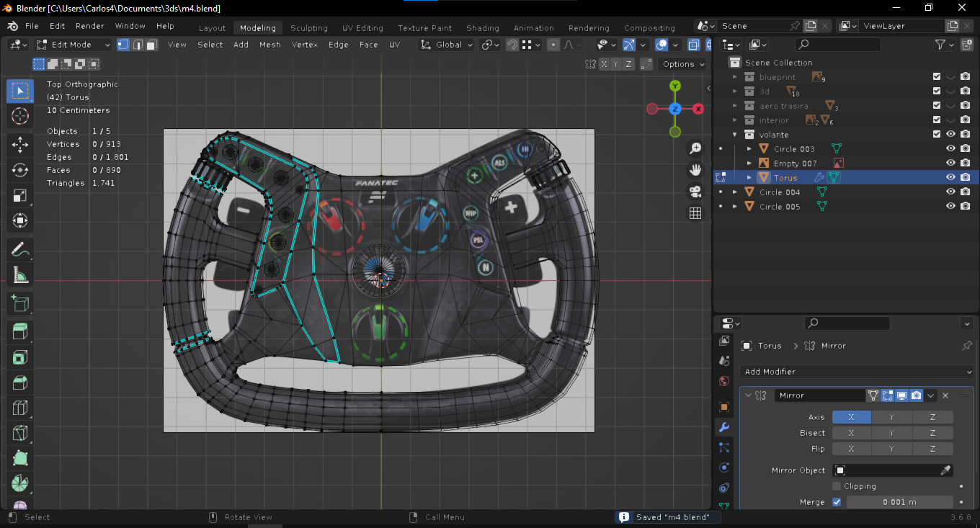This screenshot has width=980, height=528.
Task: Open the Mesh menu
Action: 270,45
